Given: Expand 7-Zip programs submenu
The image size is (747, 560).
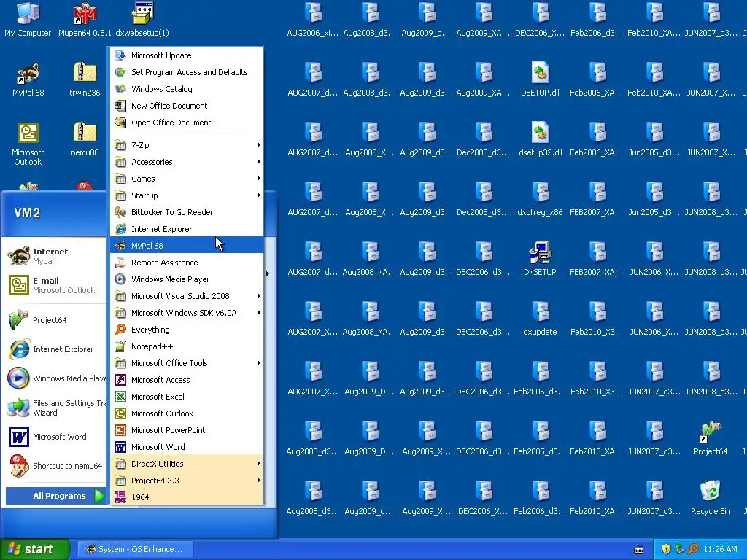Looking at the screenshot, I should coord(187,145).
